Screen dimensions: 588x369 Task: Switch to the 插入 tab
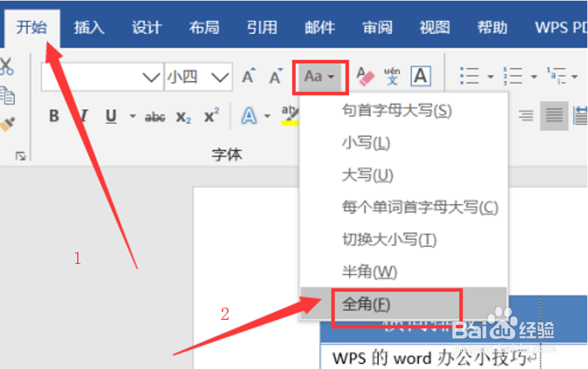click(89, 27)
